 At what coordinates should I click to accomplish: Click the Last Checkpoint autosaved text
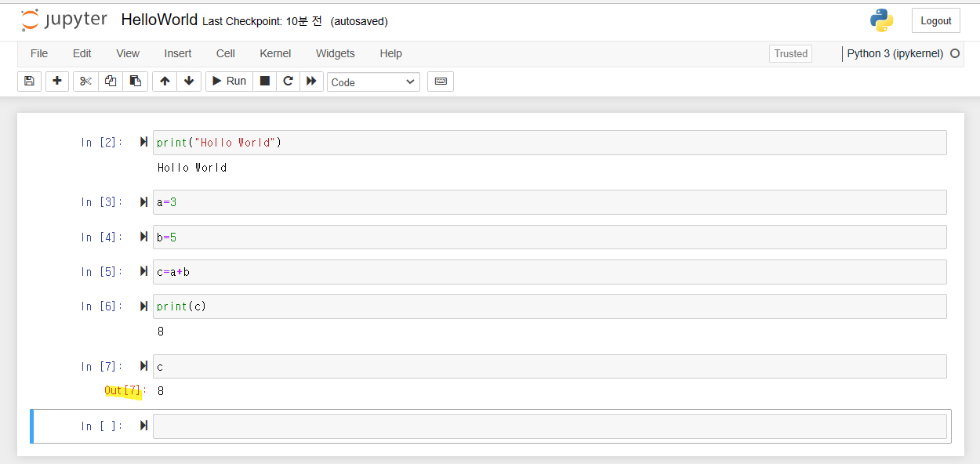click(295, 21)
